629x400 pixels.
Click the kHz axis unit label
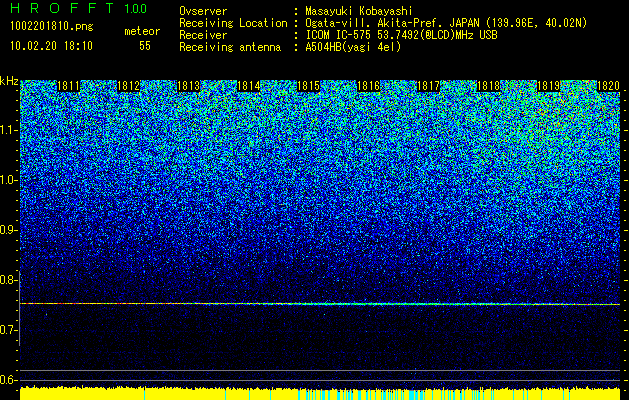pos(9,81)
